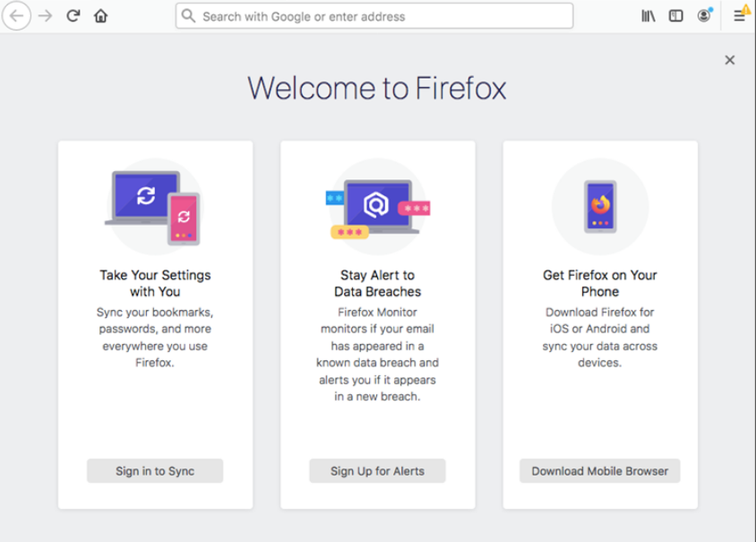Click the Sync your bookmarks description text

[x=155, y=337]
